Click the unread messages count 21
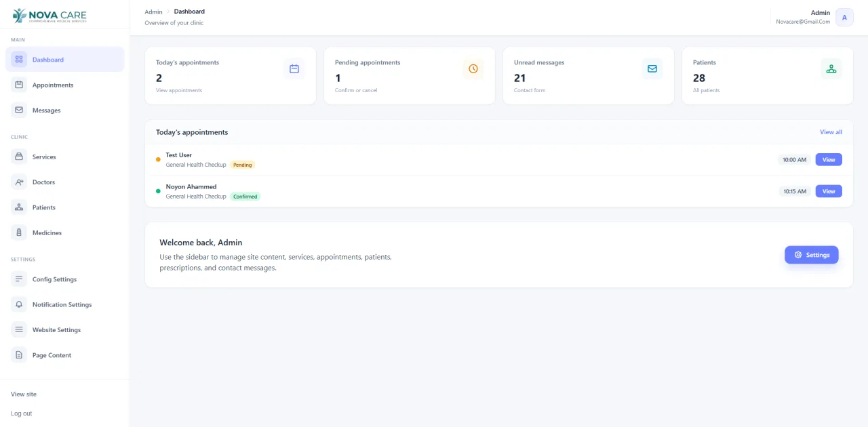This screenshot has height=427, width=868. (520, 78)
